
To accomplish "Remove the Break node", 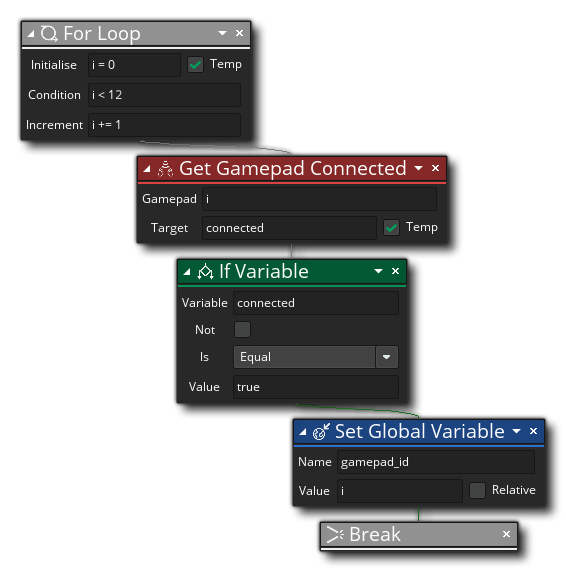I will (506, 534).
